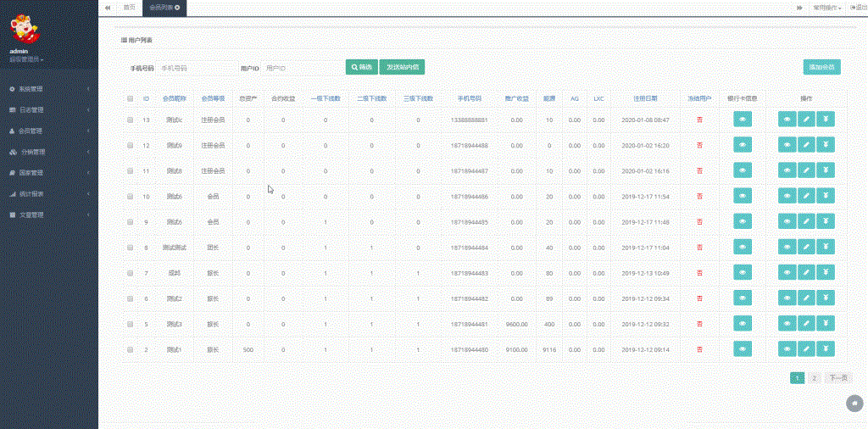Expand the 系统管理 sidebar menu
The height and width of the screenshot is (429, 868).
(x=49, y=89)
